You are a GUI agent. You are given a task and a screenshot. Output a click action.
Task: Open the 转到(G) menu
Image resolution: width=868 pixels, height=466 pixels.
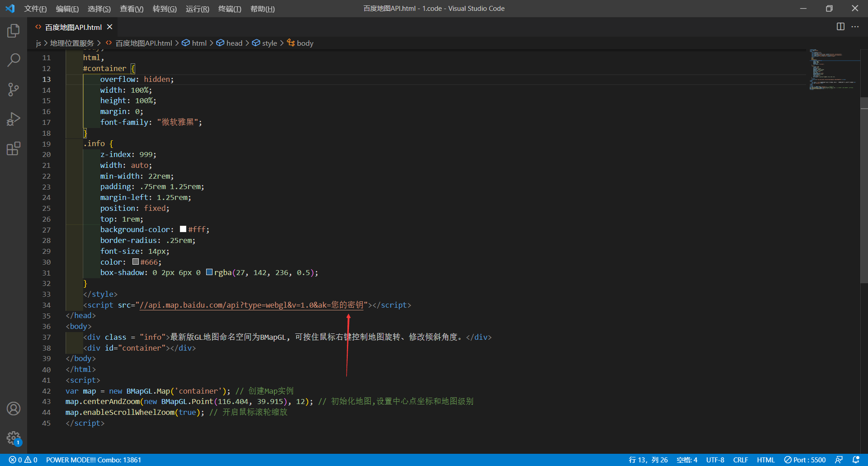[x=165, y=9]
